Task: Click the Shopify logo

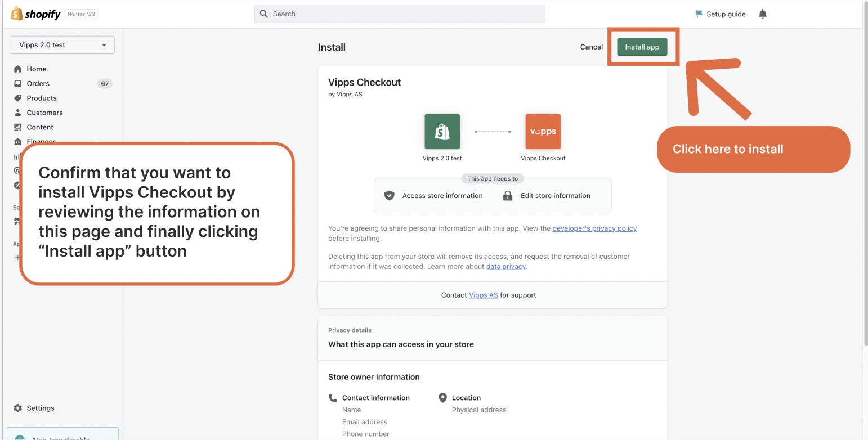Action: [x=36, y=14]
